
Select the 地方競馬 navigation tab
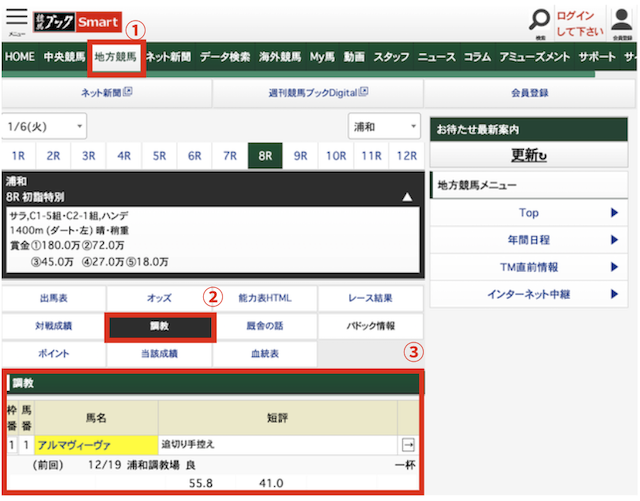point(116,57)
